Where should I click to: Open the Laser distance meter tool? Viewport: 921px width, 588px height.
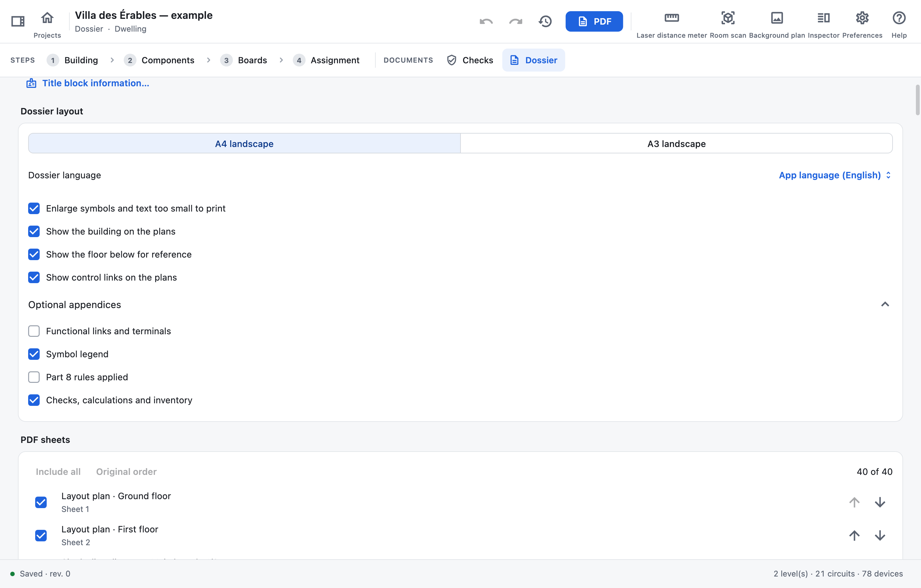pos(672,25)
